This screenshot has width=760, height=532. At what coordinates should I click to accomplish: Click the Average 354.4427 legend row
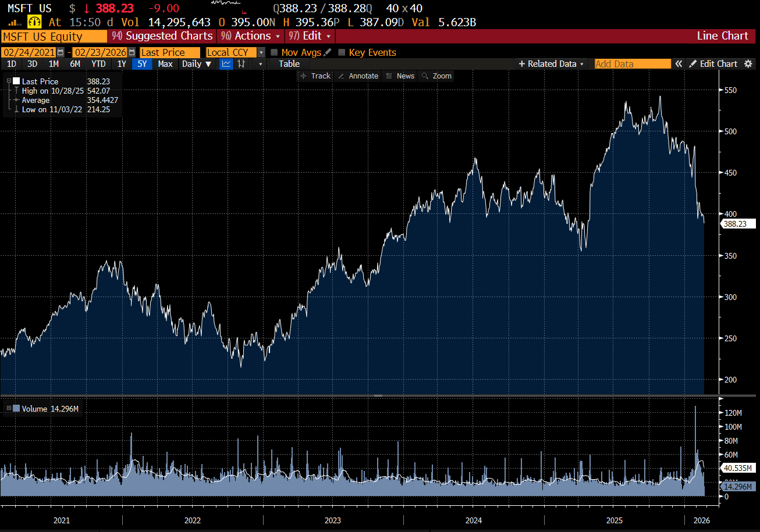tap(66, 100)
